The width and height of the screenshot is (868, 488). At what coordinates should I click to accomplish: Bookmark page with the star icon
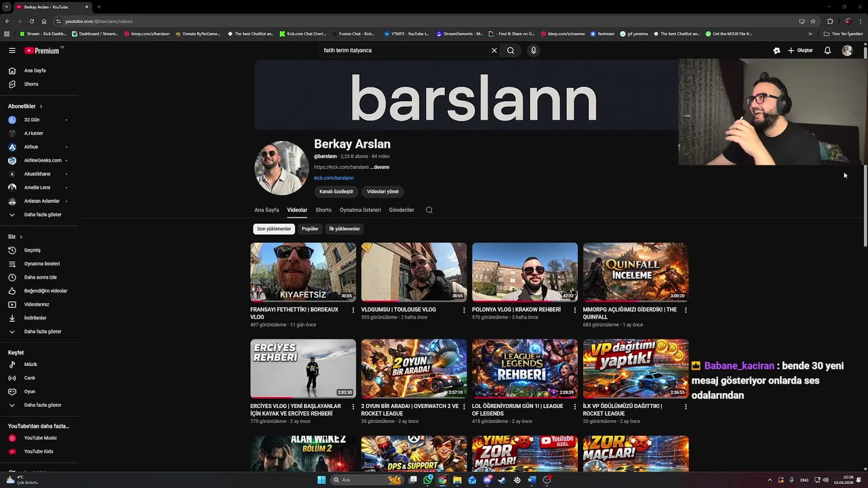pyautogui.click(x=813, y=21)
